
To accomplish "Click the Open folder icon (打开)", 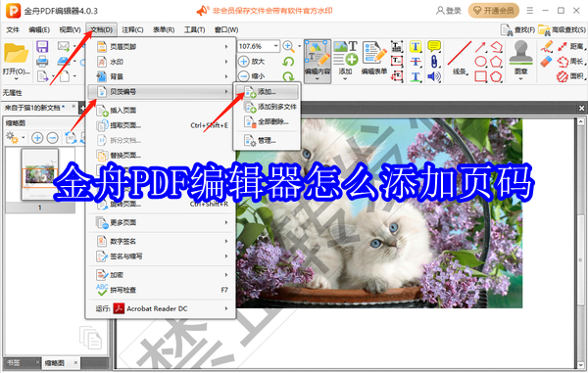I will pyautogui.click(x=16, y=53).
